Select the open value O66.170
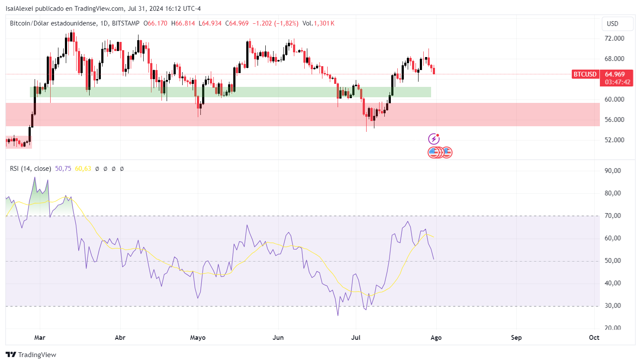 [x=155, y=23]
